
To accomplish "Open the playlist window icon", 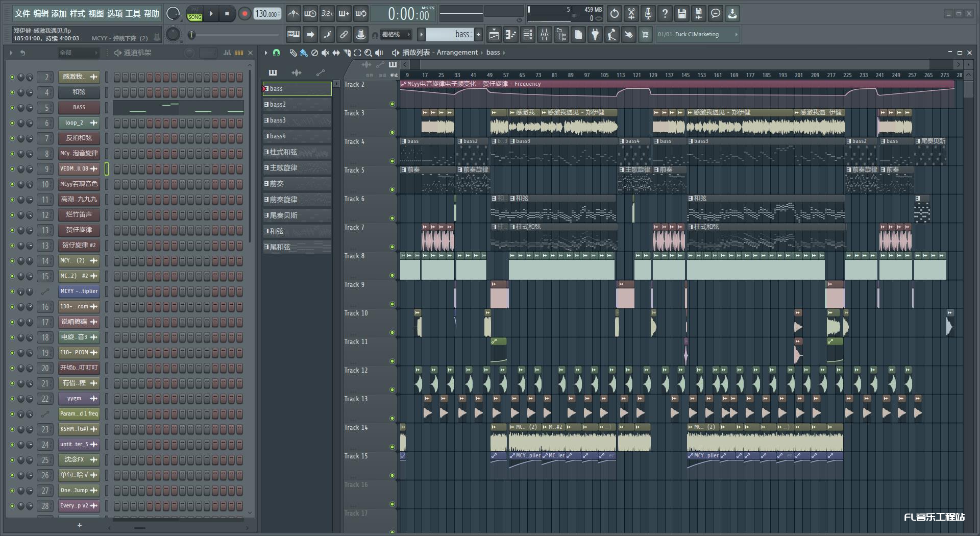I will (x=494, y=35).
